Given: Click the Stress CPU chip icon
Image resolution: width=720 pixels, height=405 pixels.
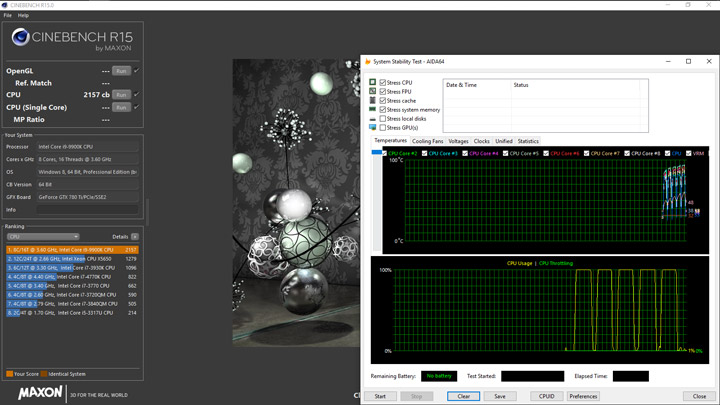Looking at the screenshot, I should click(x=373, y=82).
